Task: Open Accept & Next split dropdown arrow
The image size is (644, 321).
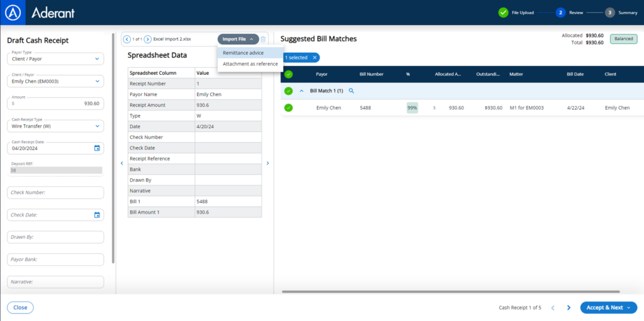Action: [x=629, y=307]
